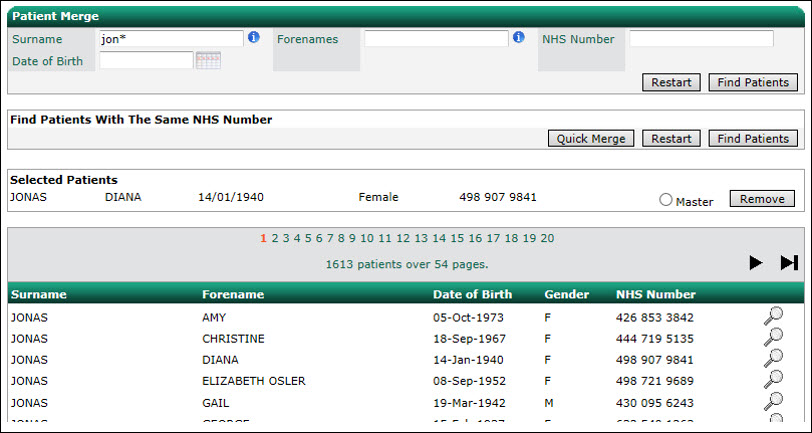Image resolution: width=812 pixels, height=433 pixels.
Task: Go to results page 2
Action: [x=275, y=238]
